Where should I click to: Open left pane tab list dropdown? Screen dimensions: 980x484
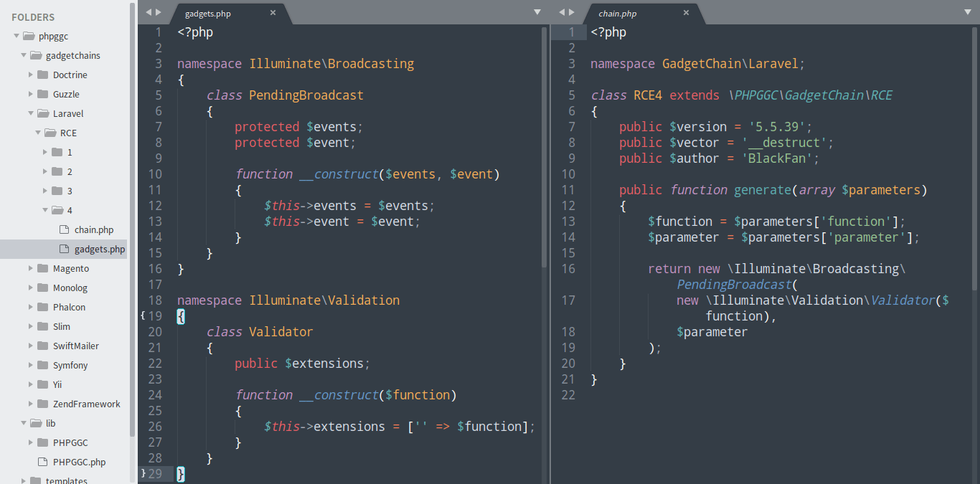point(537,12)
